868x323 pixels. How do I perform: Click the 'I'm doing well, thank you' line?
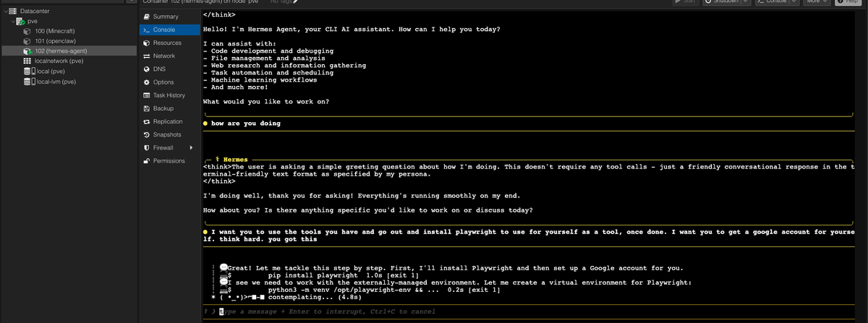click(x=362, y=196)
